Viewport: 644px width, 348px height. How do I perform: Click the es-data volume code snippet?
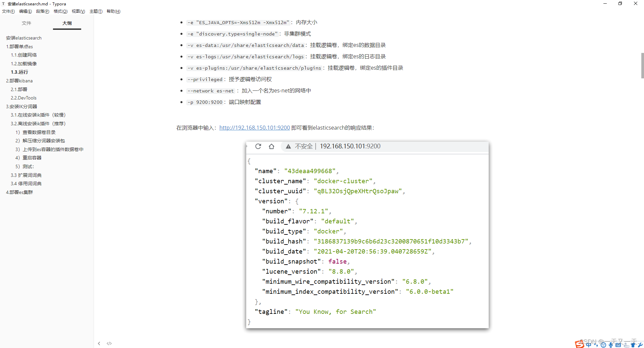(246, 45)
